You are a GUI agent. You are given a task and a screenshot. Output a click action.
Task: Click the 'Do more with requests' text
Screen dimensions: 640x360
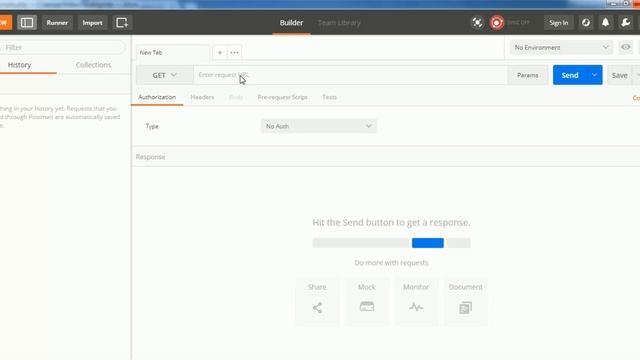391,262
